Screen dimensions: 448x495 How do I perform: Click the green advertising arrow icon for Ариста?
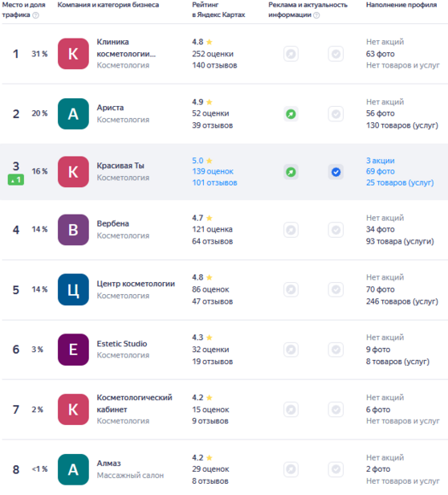click(x=291, y=114)
